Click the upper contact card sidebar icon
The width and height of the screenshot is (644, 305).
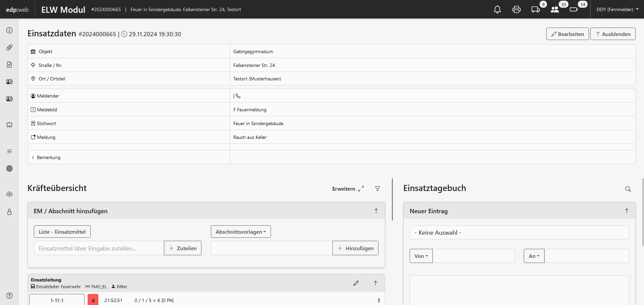click(9, 82)
